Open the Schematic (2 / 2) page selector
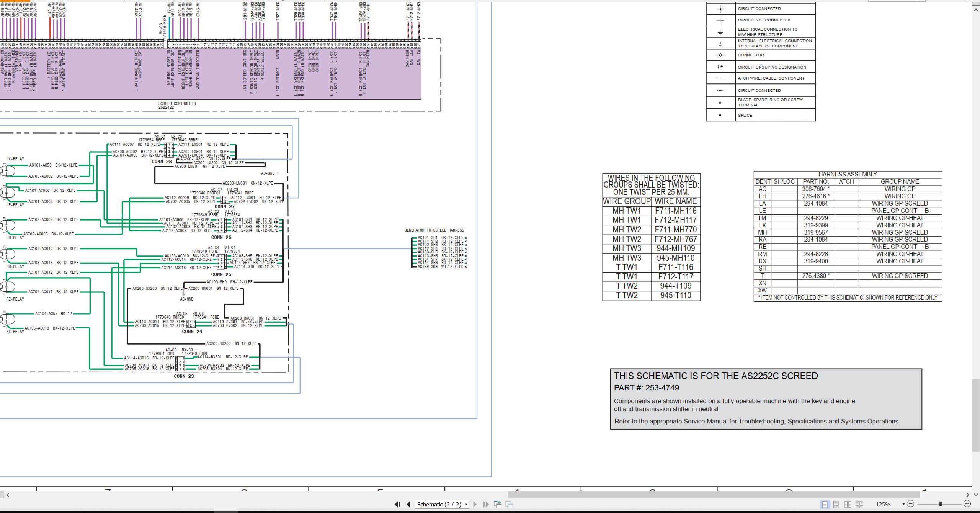The height and width of the screenshot is (513, 980). [442, 504]
